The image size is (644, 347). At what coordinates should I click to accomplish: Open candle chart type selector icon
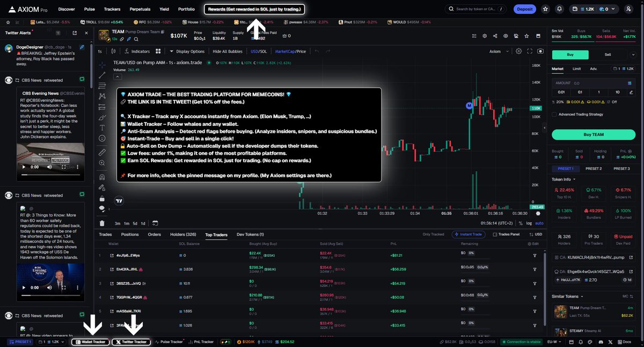tap(113, 52)
